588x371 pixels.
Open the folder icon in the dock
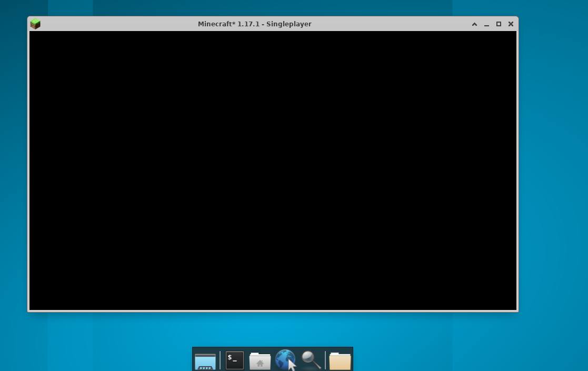[340, 361]
